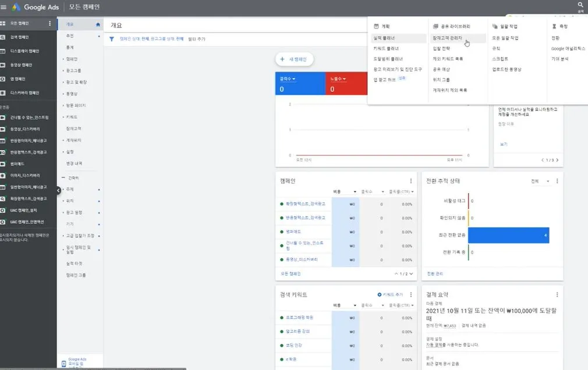Select 모든 일괄 작업 in tools menu
588x370 pixels.
click(x=505, y=38)
